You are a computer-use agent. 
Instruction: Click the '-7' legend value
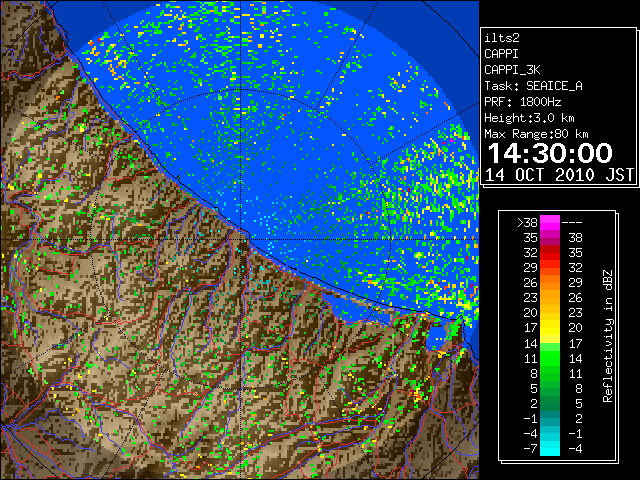pyautogui.click(x=530, y=449)
